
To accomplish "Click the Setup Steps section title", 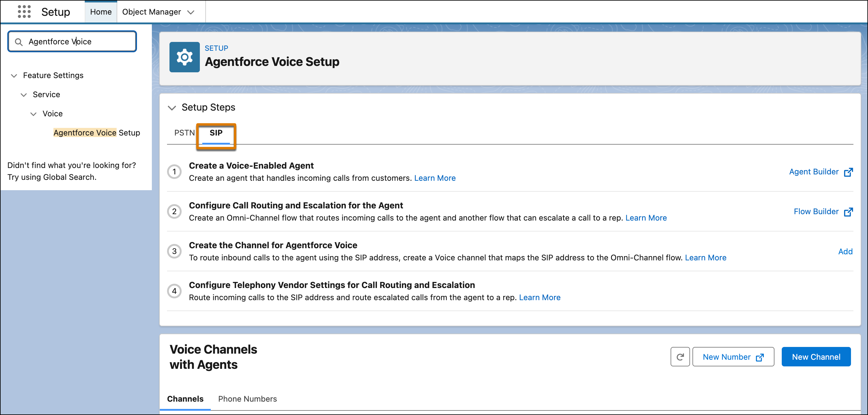I will (x=208, y=107).
